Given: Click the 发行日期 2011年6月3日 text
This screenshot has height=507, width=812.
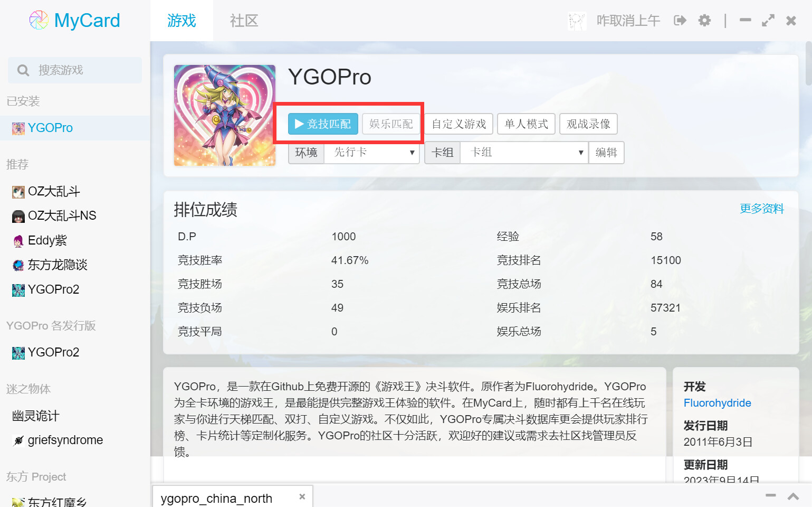Looking at the screenshot, I should [x=718, y=442].
